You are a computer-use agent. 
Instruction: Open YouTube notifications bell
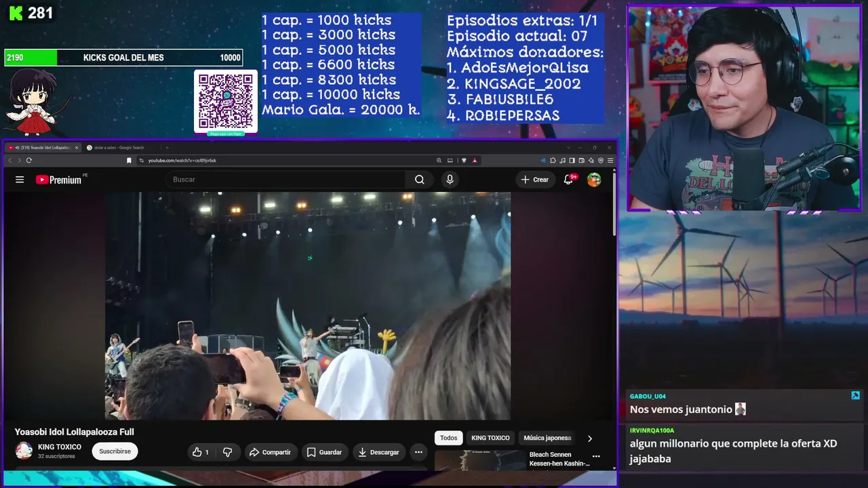[570, 180]
